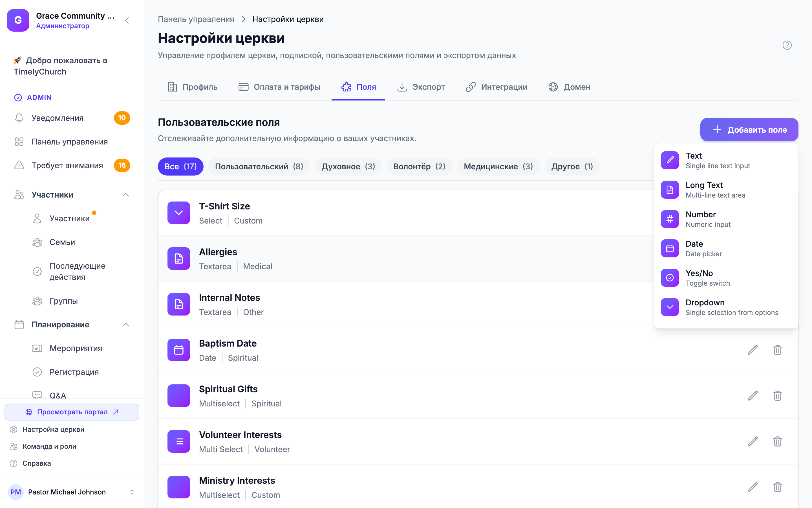
Task: Edit the Spiritual Gifts field
Action: [753, 395]
